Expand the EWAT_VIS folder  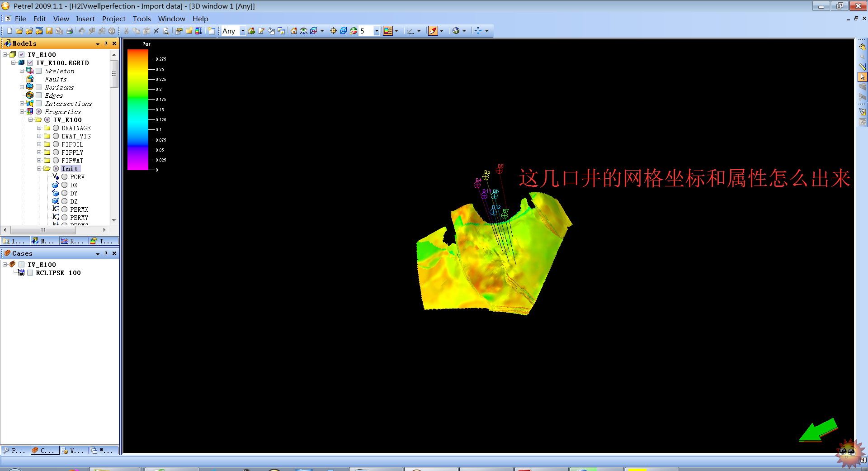pos(39,136)
